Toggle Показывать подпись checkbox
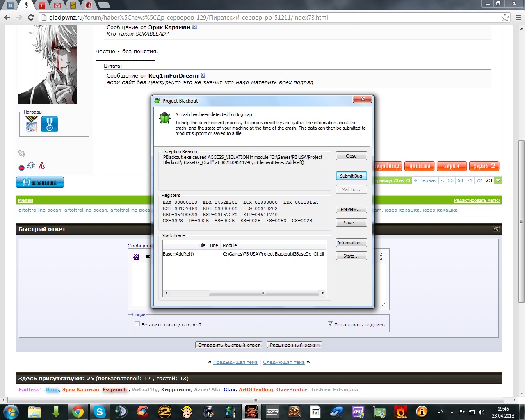The height and width of the screenshot is (420, 525). pos(330,324)
